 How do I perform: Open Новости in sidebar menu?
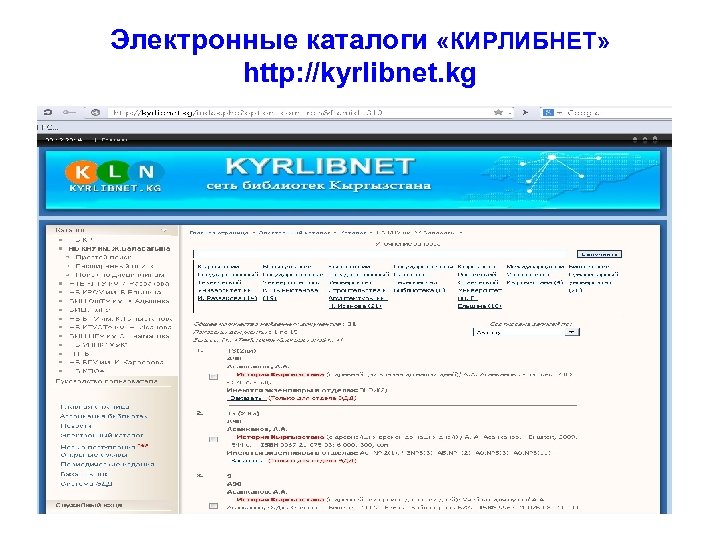[76, 426]
